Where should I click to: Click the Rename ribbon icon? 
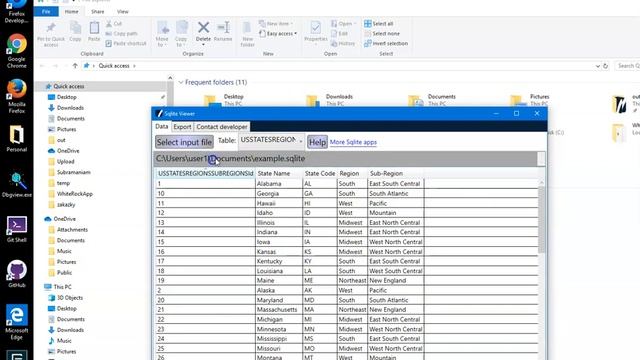223,31
